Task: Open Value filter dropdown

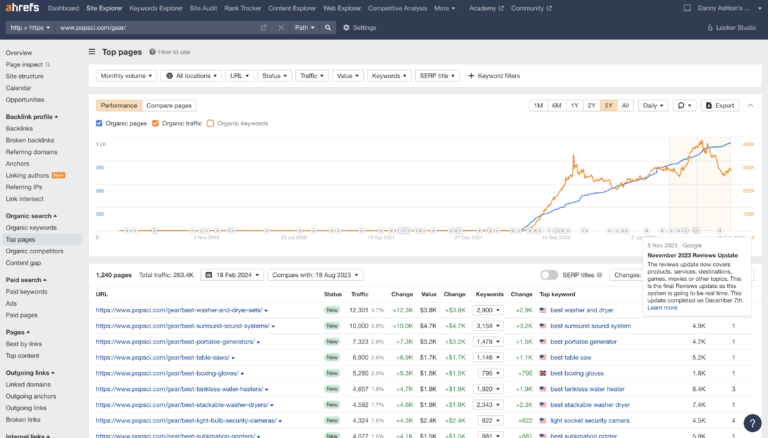Action: (x=348, y=76)
